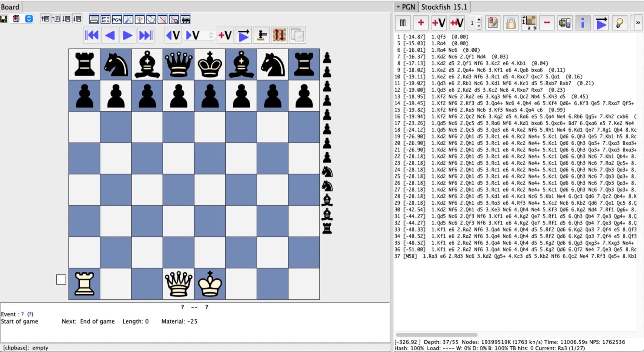Add a new variation on board toolbar
This screenshot has width=644, height=352.
click(x=225, y=35)
